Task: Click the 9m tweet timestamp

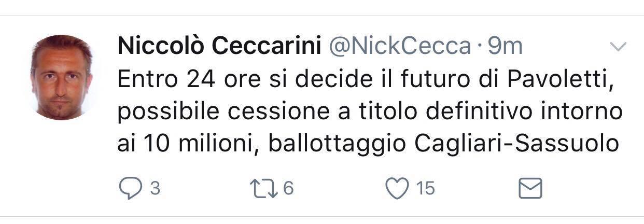Action: click(506, 47)
